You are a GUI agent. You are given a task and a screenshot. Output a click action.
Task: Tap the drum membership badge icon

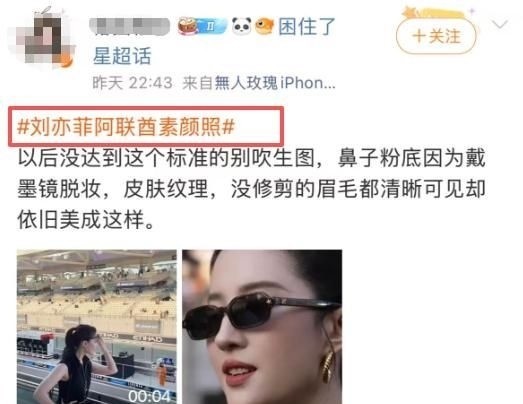click(x=187, y=26)
